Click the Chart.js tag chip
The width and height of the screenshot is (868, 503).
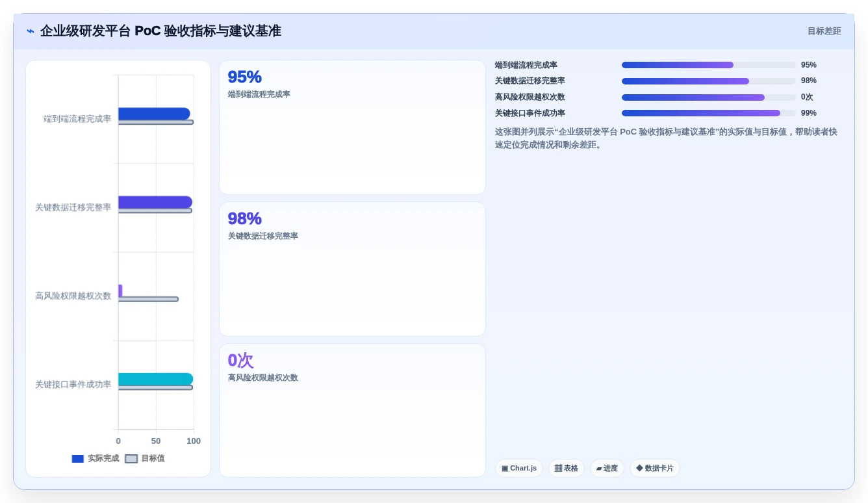(519, 468)
